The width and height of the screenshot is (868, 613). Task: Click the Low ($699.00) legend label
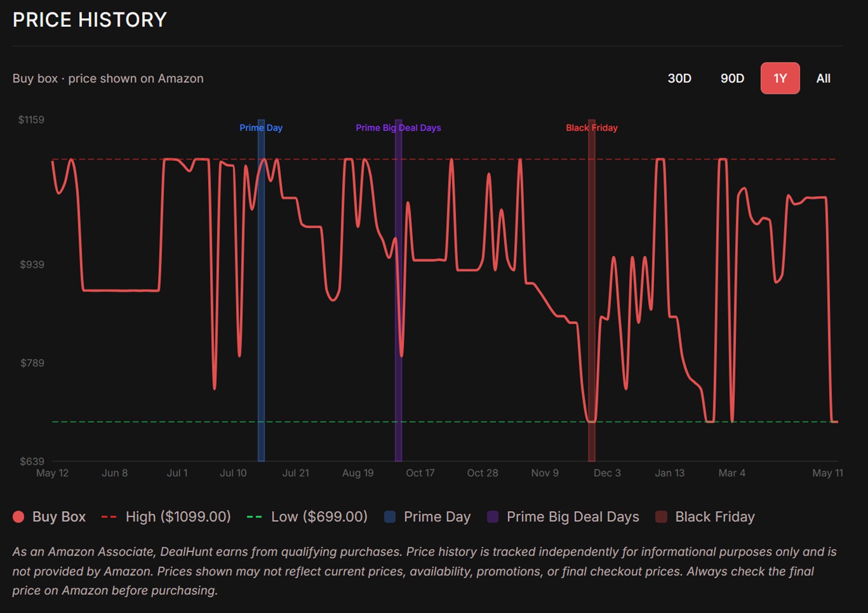(x=320, y=517)
